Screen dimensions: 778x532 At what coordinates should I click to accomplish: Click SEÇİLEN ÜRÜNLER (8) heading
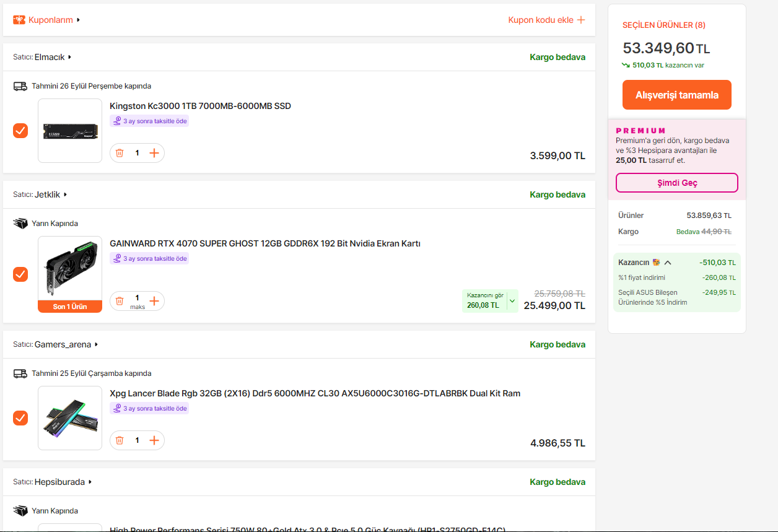[x=664, y=25]
